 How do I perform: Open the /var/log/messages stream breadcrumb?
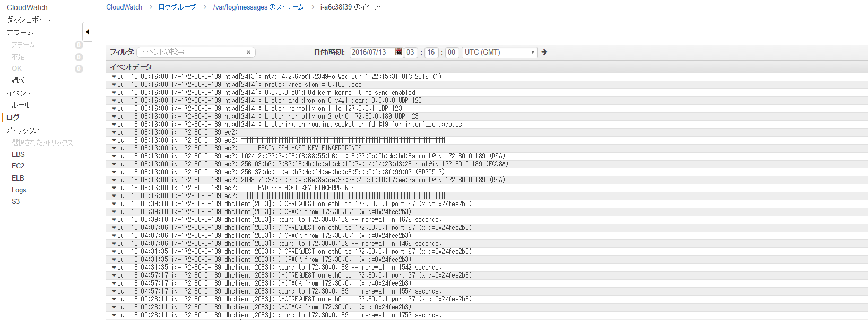click(258, 7)
